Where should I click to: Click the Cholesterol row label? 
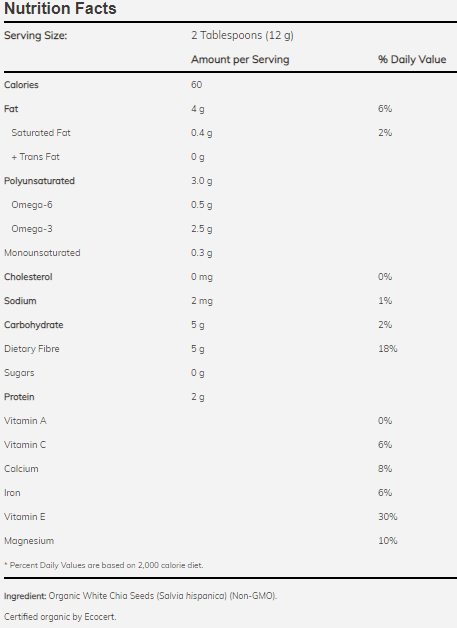(x=28, y=277)
